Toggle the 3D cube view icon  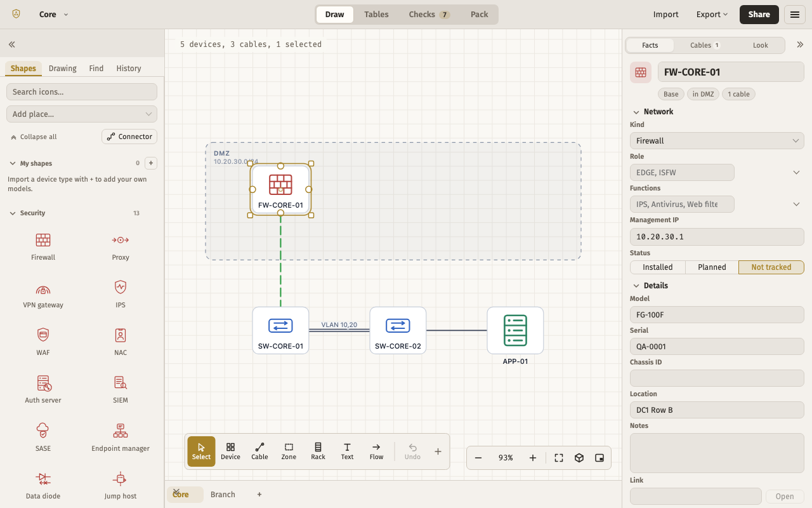(579, 458)
